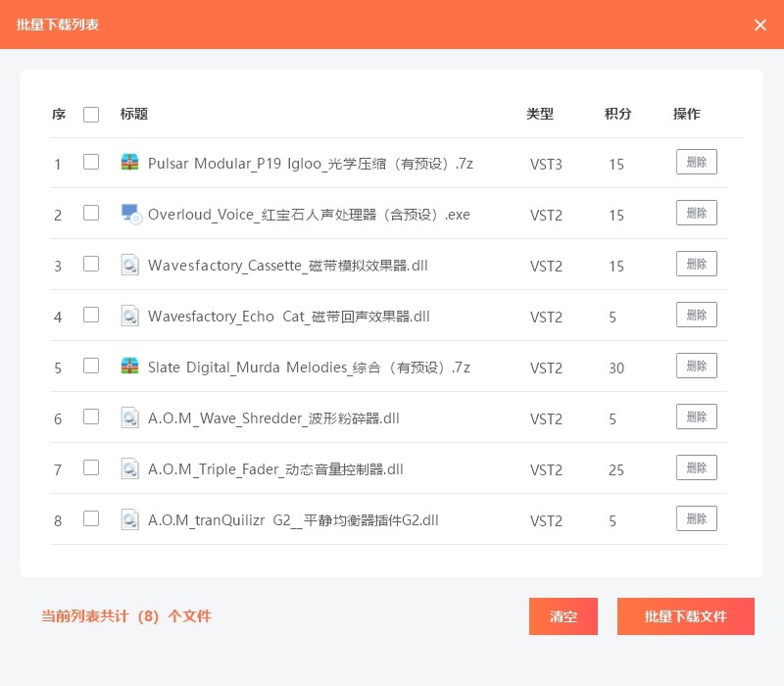The width and height of the screenshot is (784, 686).
Task: Click the dll icon for A.O.M_Triple_Fader
Action: pyautogui.click(x=129, y=468)
